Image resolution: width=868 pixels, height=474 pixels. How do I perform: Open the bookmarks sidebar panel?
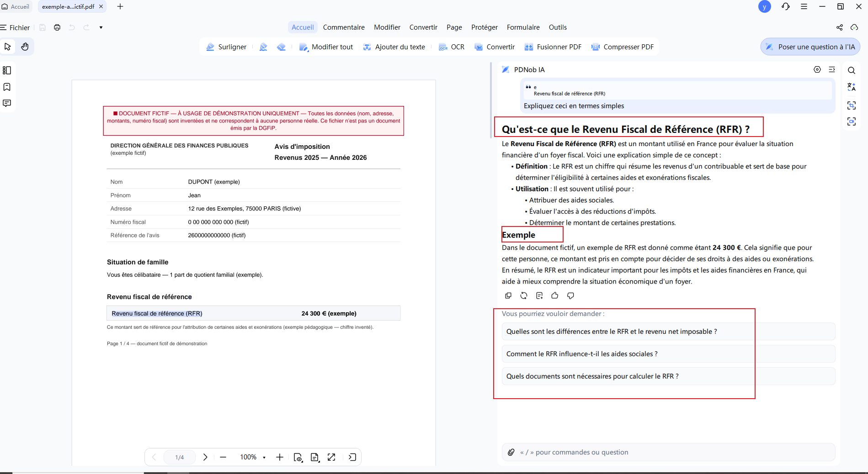coord(7,87)
